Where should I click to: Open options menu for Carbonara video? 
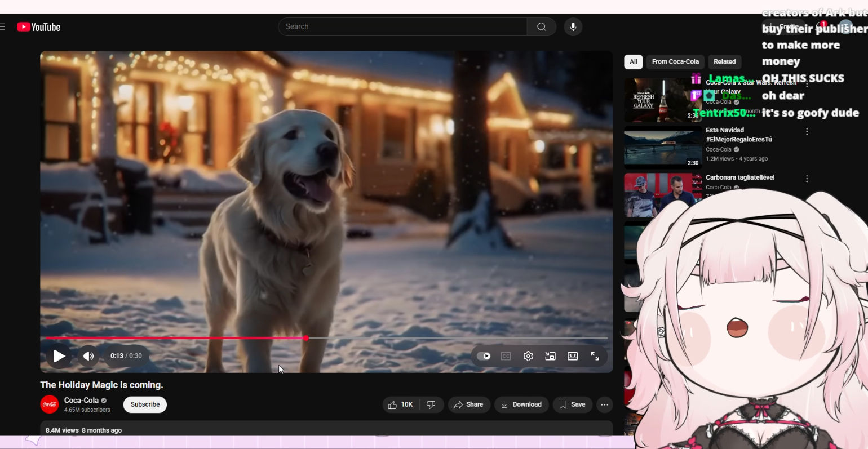click(x=807, y=179)
